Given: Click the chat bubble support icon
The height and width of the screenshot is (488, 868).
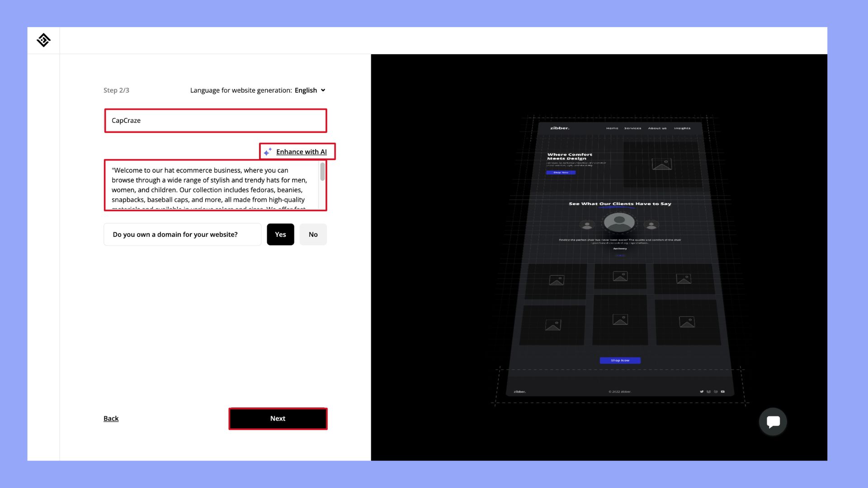Looking at the screenshot, I should (x=773, y=422).
